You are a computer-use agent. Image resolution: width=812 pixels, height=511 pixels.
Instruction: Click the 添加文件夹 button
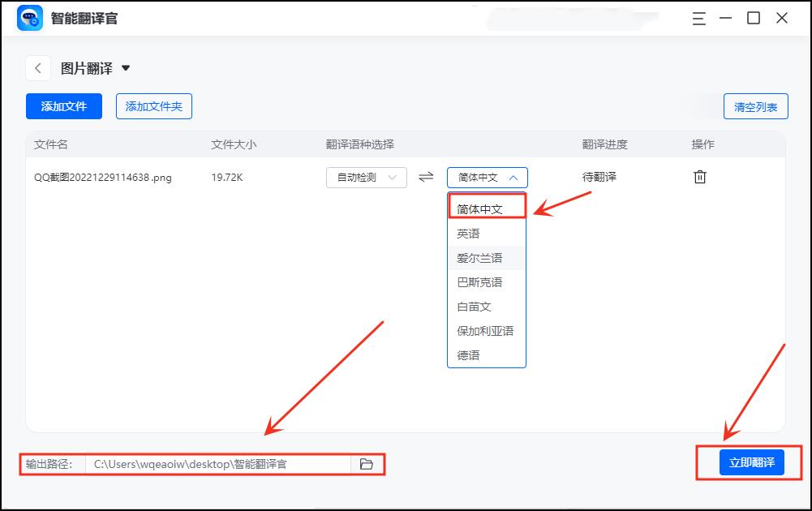(154, 106)
